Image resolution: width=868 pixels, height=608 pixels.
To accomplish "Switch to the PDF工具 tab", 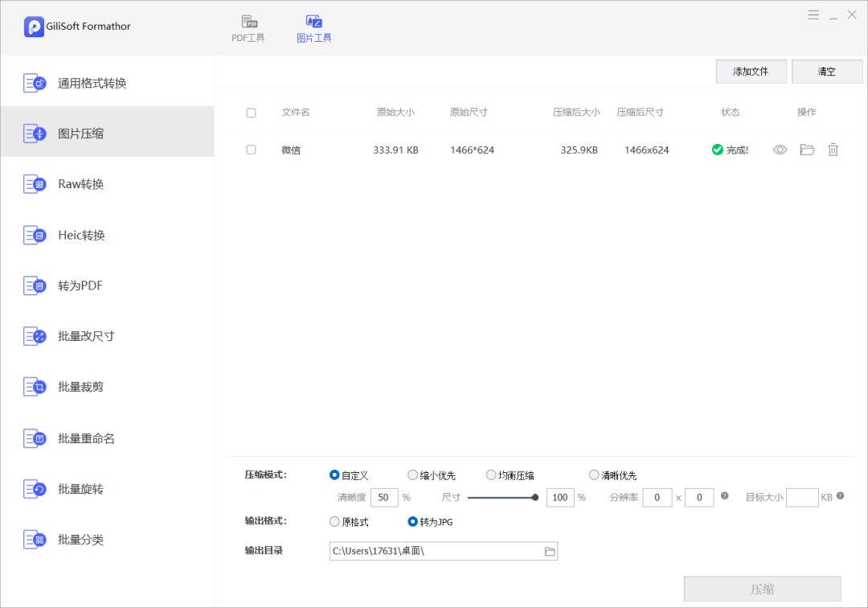I will tap(248, 28).
